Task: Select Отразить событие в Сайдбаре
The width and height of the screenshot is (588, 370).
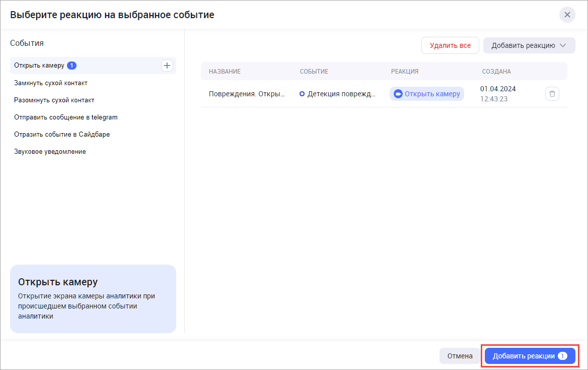Action: coord(62,134)
